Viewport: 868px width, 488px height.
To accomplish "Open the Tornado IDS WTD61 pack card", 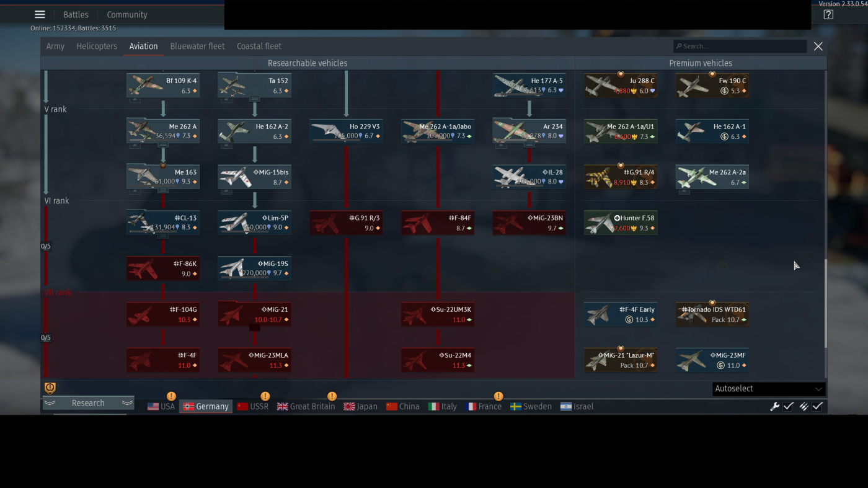I will pos(712,315).
